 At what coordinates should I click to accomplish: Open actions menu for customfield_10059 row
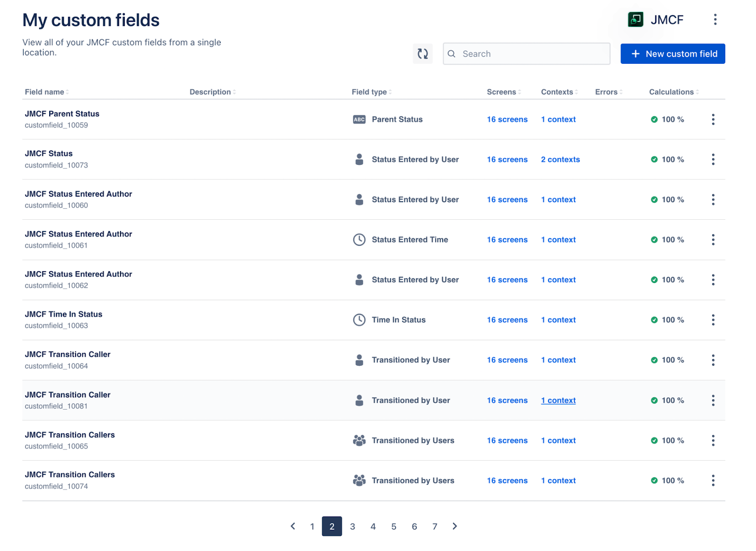point(713,120)
